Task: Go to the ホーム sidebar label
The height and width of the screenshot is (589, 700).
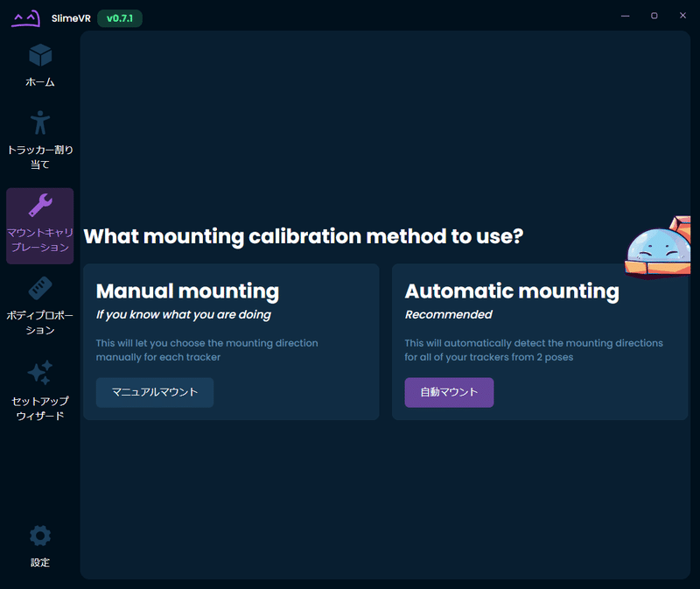Action: [x=40, y=82]
